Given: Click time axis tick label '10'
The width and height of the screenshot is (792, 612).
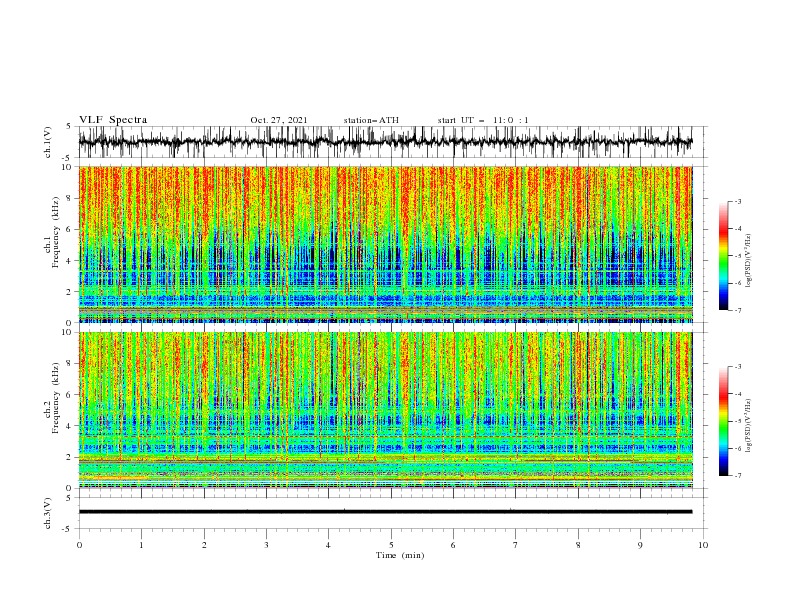Looking at the screenshot, I should pyautogui.click(x=703, y=545).
